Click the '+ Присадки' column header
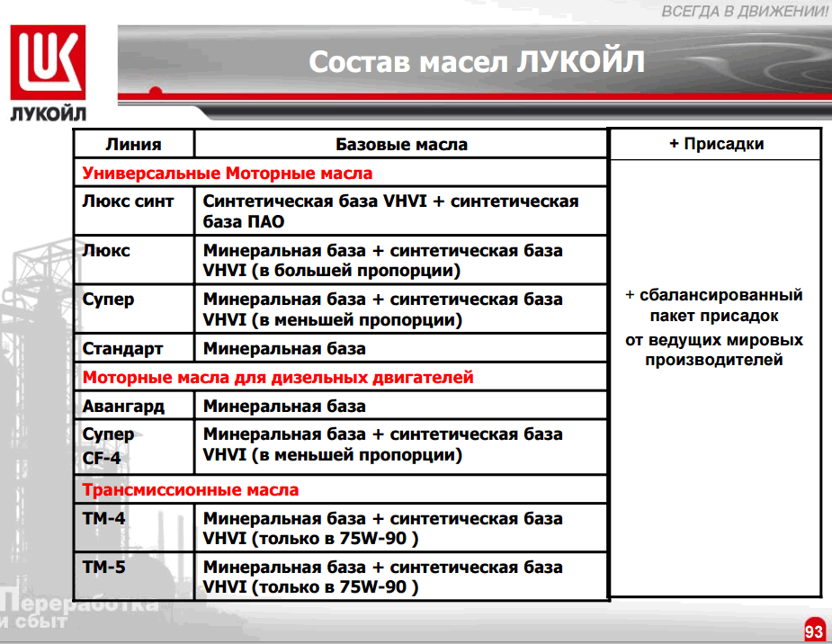Image resolution: width=832 pixels, height=644 pixels. [x=716, y=144]
